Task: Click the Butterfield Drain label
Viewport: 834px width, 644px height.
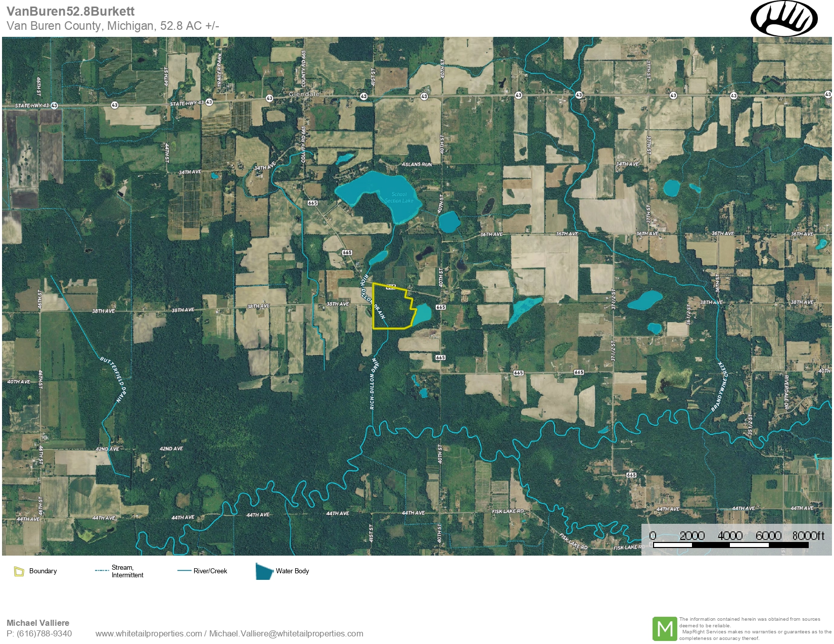Action: click(112, 379)
